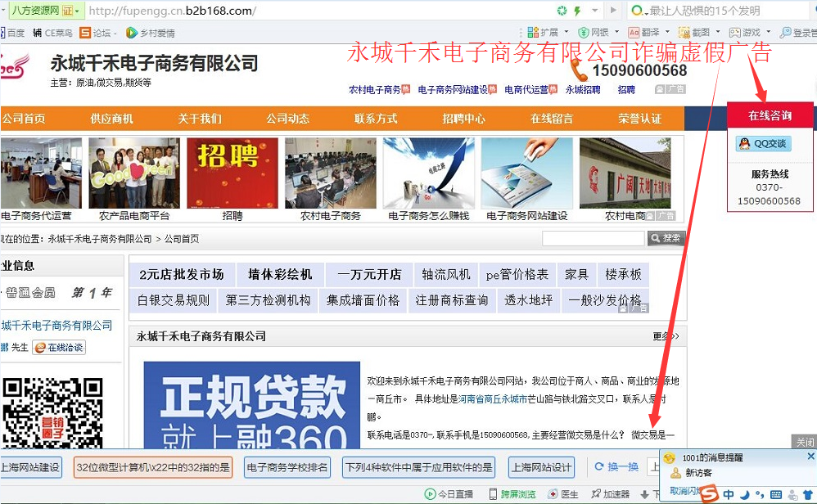Open the 论坛 bookmark icon
817x504 pixels.
(x=85, y=33)
